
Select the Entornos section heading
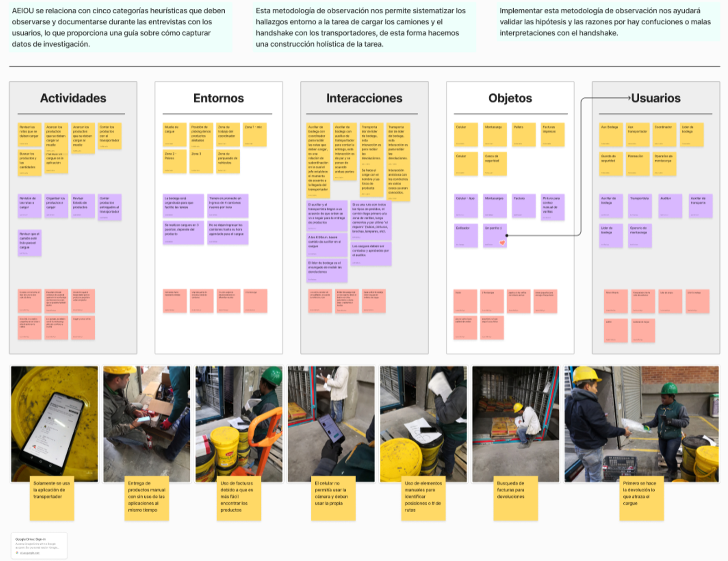tap(218, 98)
